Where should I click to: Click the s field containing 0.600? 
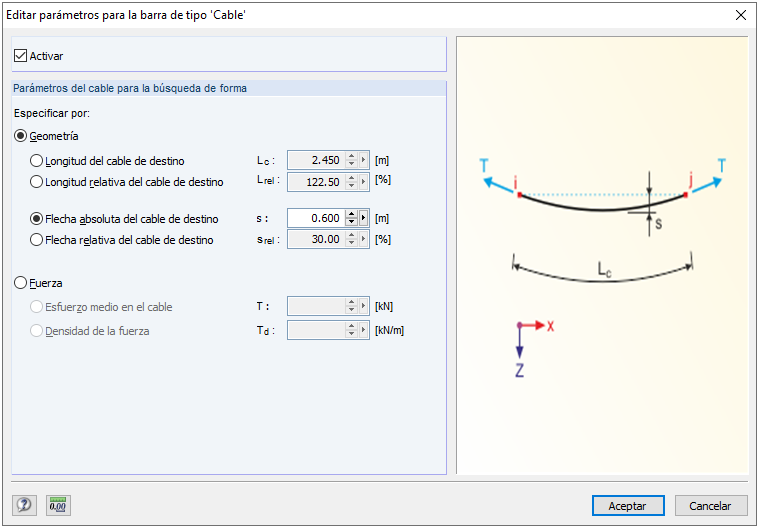(316, 218)
